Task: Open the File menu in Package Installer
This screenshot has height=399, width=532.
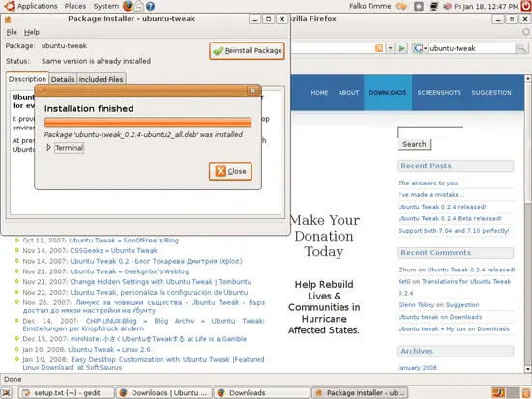Action: tap(12, 32)
